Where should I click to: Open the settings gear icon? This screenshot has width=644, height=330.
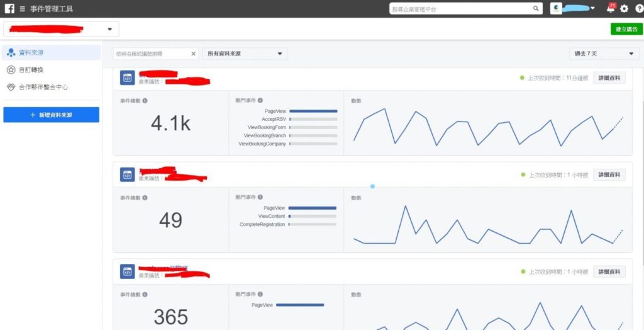[x=625, y=9]
